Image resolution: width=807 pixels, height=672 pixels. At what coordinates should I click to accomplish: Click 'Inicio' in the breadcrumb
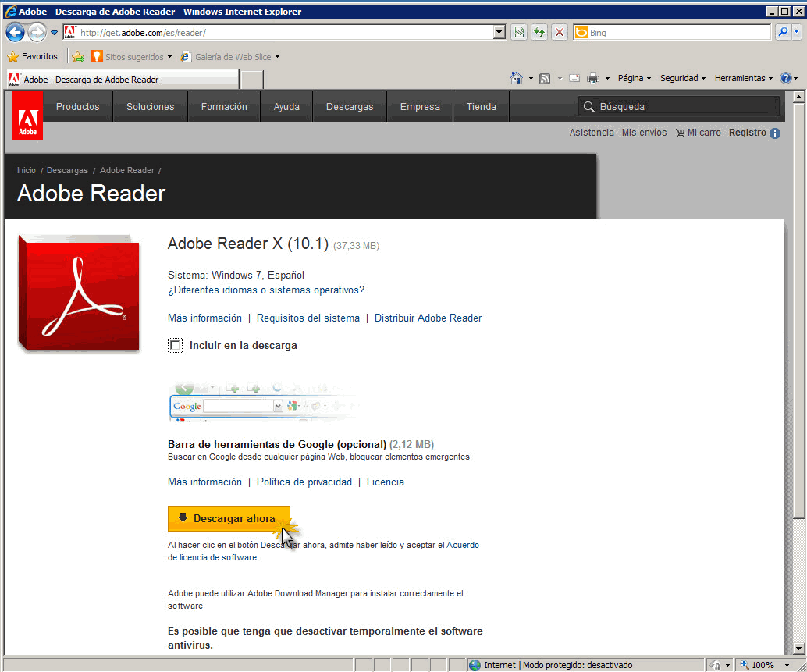27,170
